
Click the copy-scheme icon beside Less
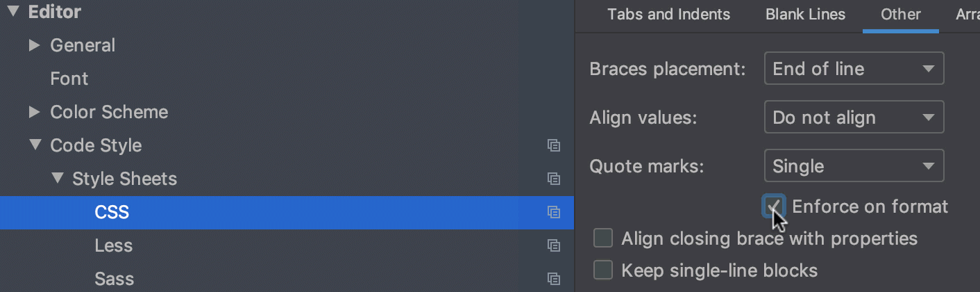tap(553, 245)
